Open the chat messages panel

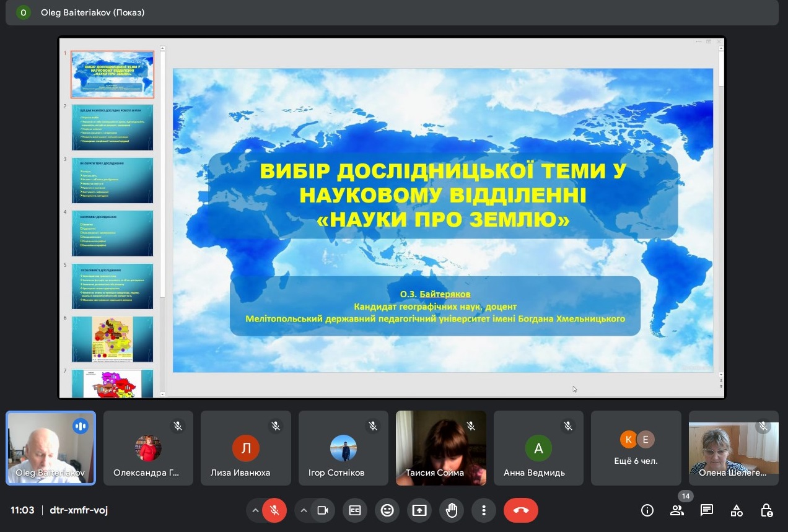click(707, 510)
